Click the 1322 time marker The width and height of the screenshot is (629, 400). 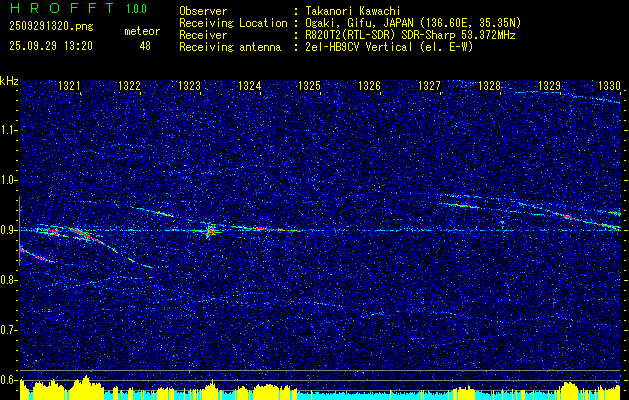pos(130,86)
